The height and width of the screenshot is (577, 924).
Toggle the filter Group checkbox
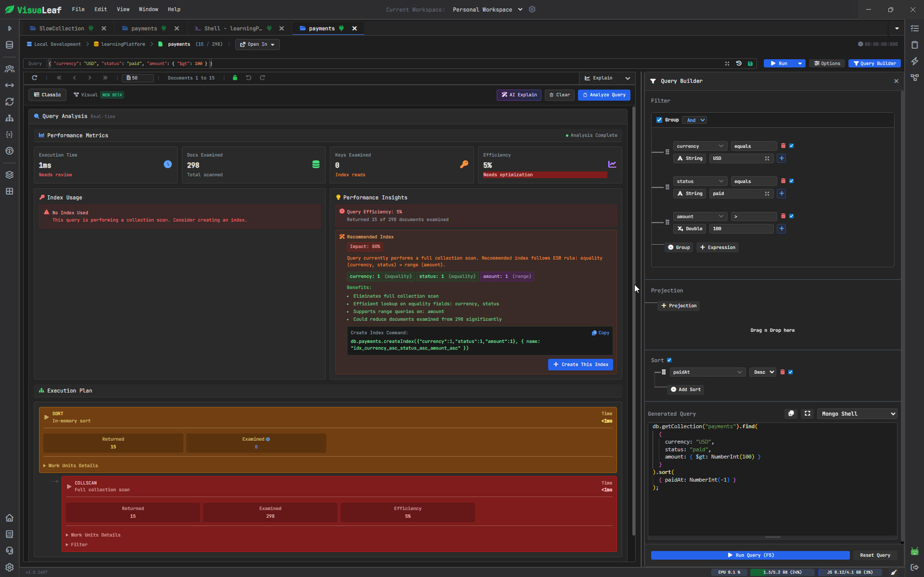pos(659,120)
